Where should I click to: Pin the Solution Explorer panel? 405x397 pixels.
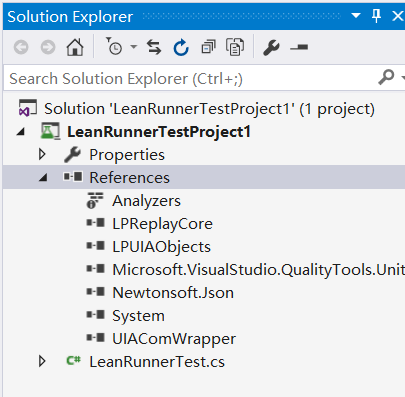click(x=376, y=16)
